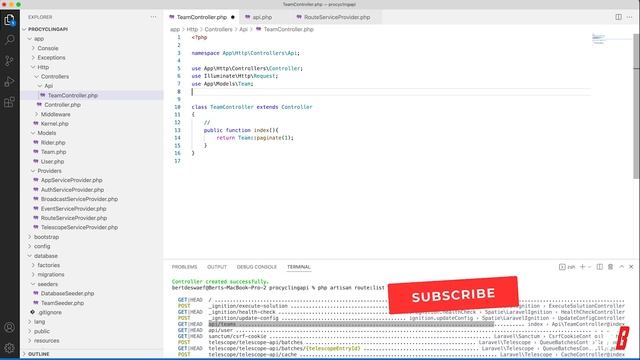This screenshot has height=360, width=640.
Task: Switch to the RouteServiceProvider.php editor tab
Action: [x=337, y=17]
